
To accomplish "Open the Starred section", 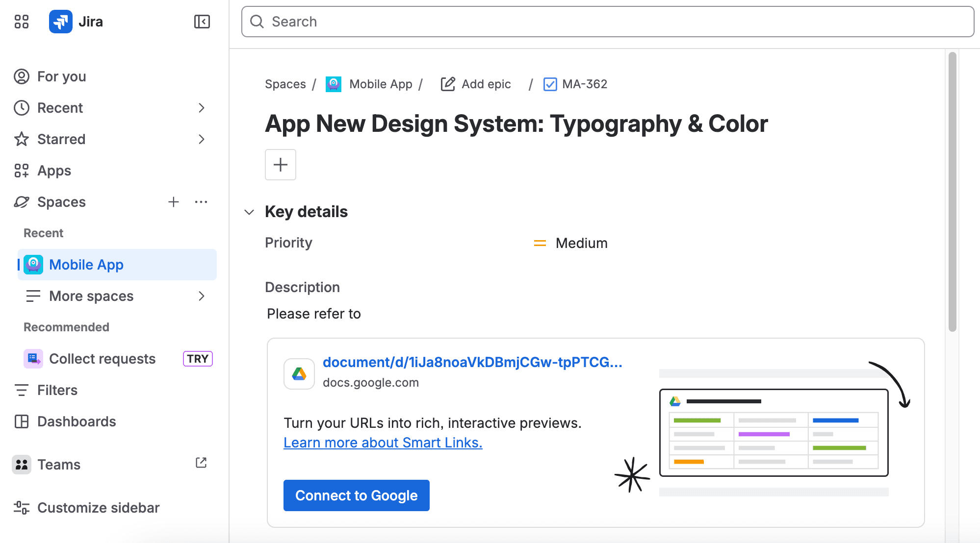I will [62, 139].
